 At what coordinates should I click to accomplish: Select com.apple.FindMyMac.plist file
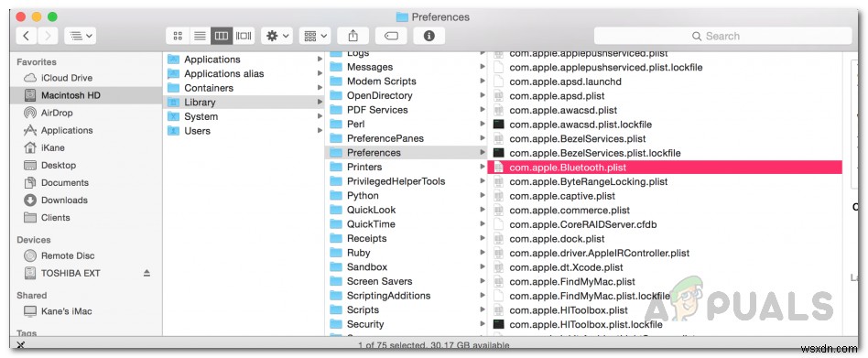coord(665,282)
